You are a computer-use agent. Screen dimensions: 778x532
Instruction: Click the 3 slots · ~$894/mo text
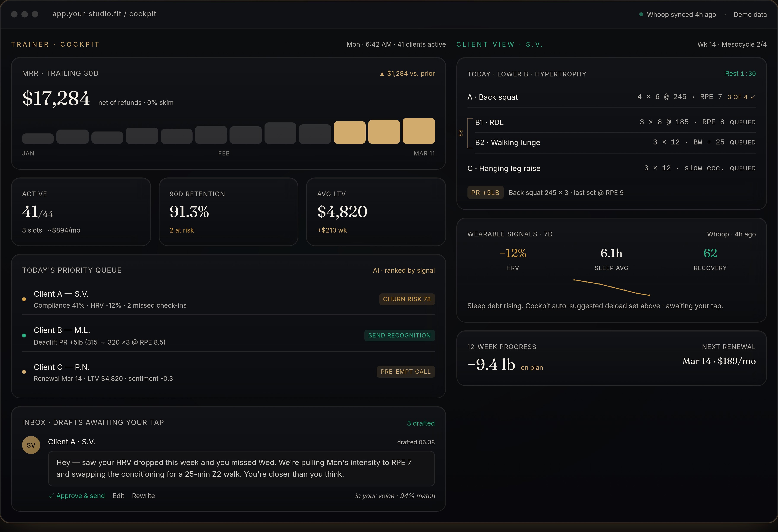[51, 230]
